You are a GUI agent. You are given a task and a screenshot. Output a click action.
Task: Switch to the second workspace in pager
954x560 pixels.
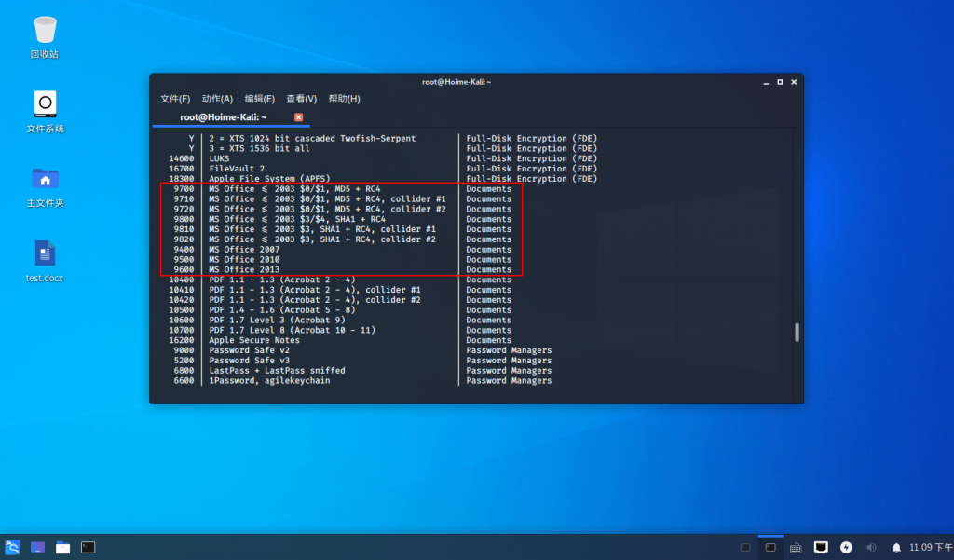(x=770, y=547)
